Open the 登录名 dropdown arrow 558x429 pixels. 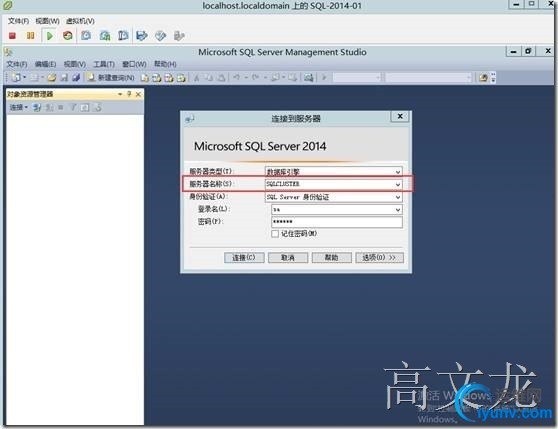point(398,210)
